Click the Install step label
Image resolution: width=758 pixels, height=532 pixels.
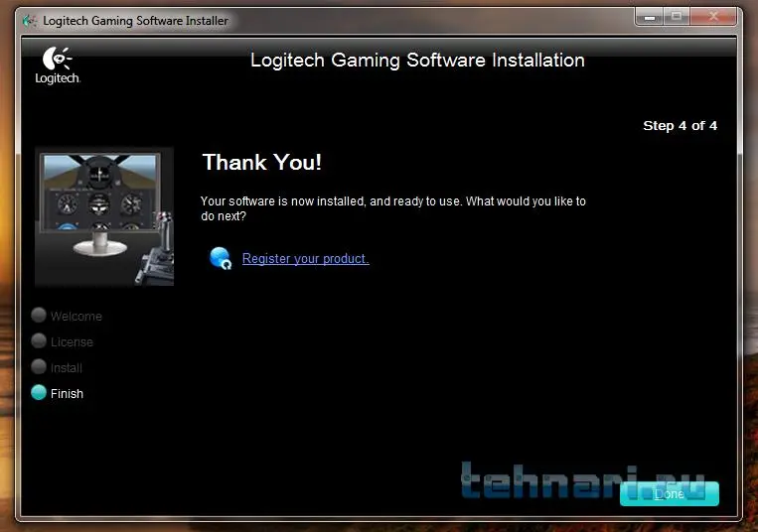point(67,368)
